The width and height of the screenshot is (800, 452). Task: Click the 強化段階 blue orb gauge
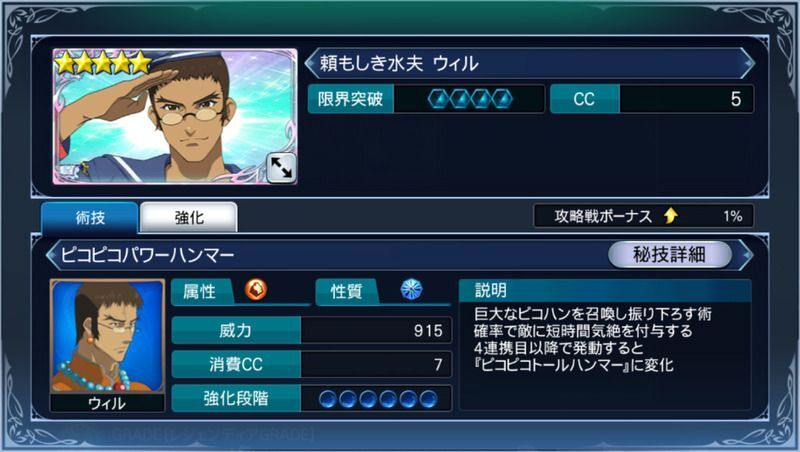[x=378, y=399]
